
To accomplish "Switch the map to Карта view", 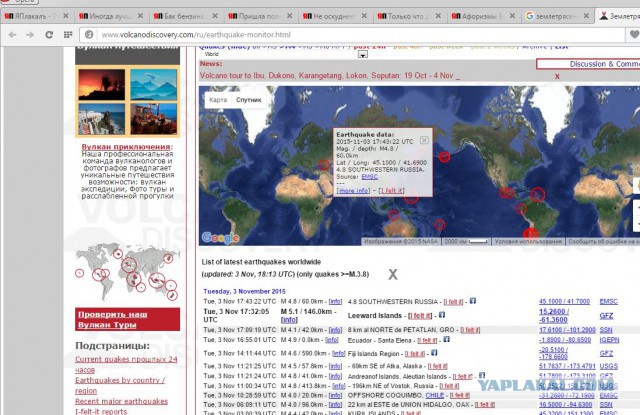I will [x=217, y=100].
